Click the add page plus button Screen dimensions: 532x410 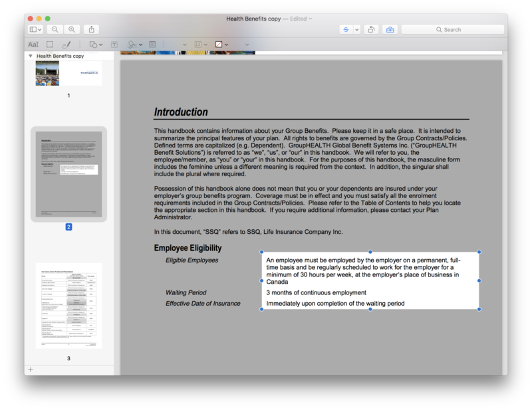(x=30, y=369)
